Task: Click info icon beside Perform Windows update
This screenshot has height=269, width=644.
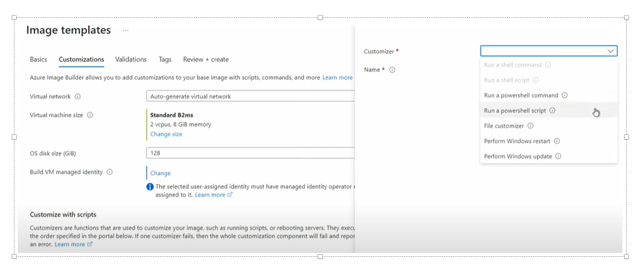Action: [x=559, y=156]
